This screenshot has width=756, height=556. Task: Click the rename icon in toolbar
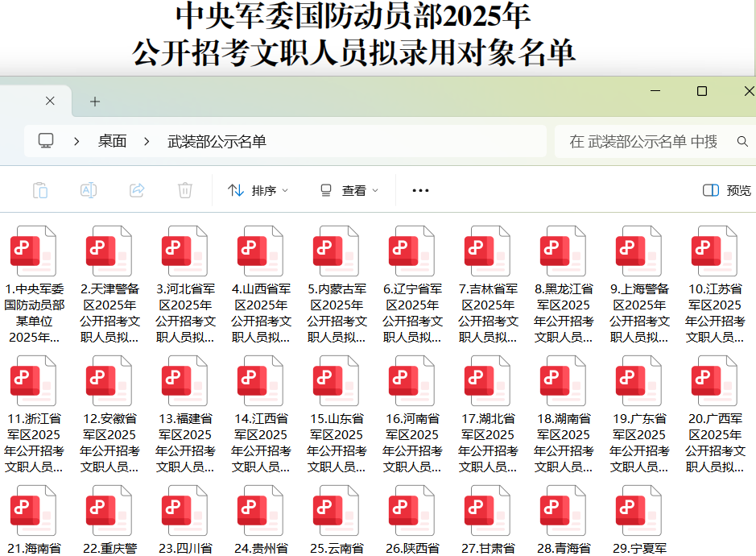coord(89,190)
